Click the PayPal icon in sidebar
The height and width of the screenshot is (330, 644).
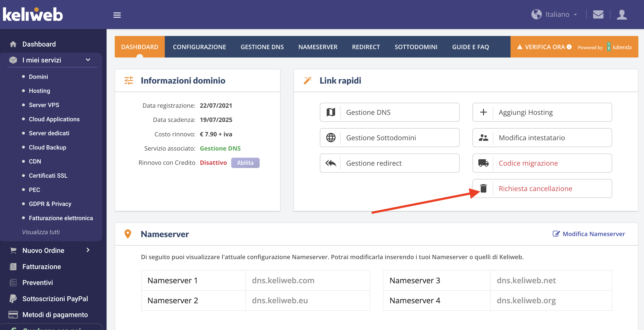[13, 299]
